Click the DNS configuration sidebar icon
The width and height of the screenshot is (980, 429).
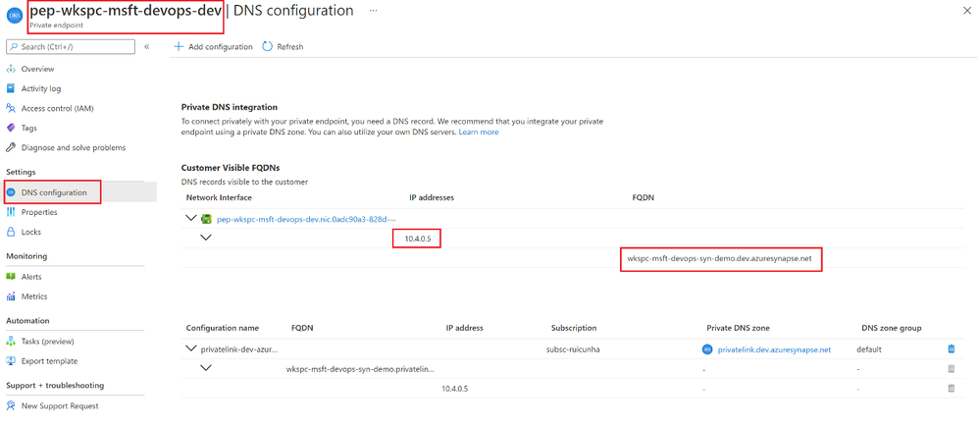point(11,192)
